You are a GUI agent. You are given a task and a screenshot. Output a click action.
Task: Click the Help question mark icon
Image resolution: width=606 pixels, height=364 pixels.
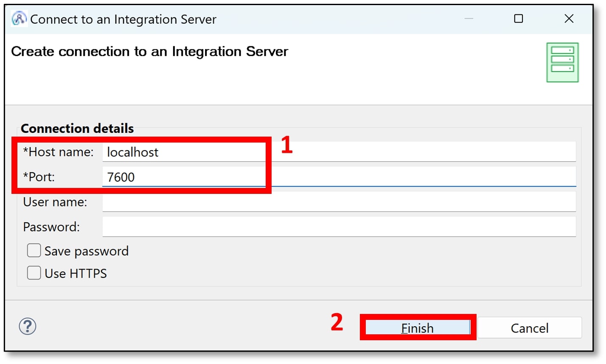point(27,327)
